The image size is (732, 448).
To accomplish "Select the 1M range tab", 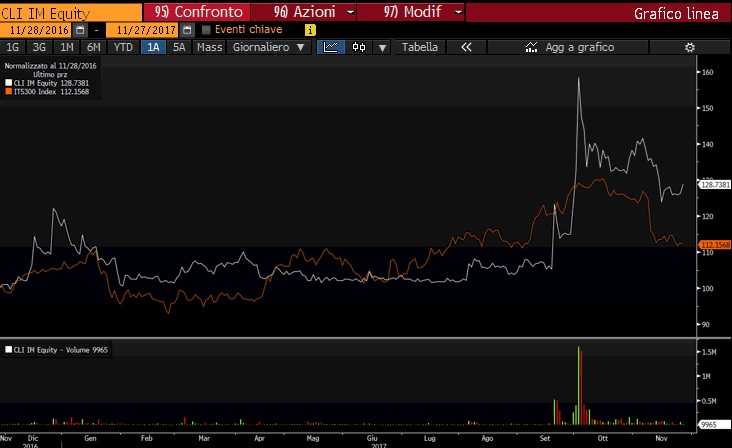I will pyautogui.click(x=67, y=47).
